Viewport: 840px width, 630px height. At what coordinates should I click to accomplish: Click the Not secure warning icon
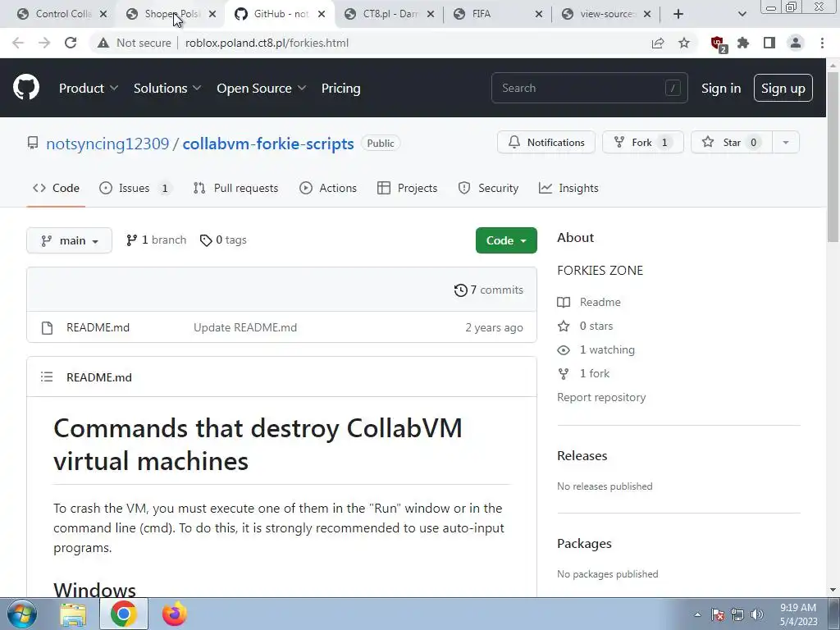(x=103, y=43)
